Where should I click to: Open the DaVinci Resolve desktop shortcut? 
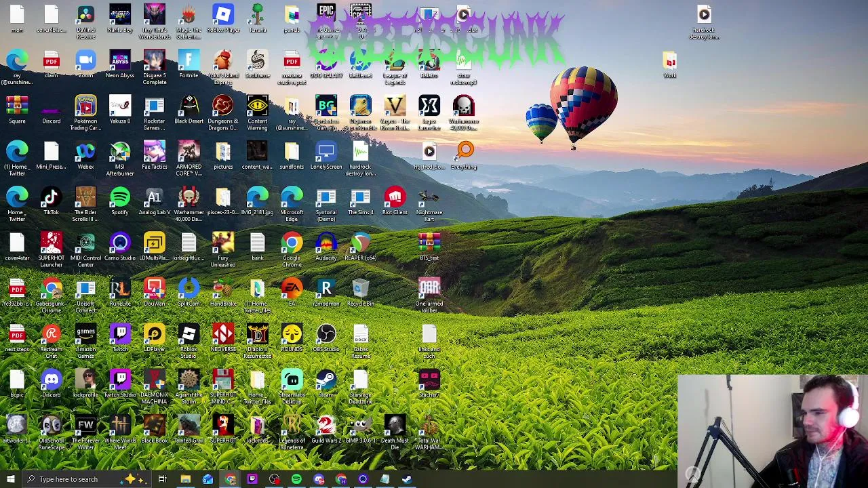pyautogui.click(x=85, y=21)
